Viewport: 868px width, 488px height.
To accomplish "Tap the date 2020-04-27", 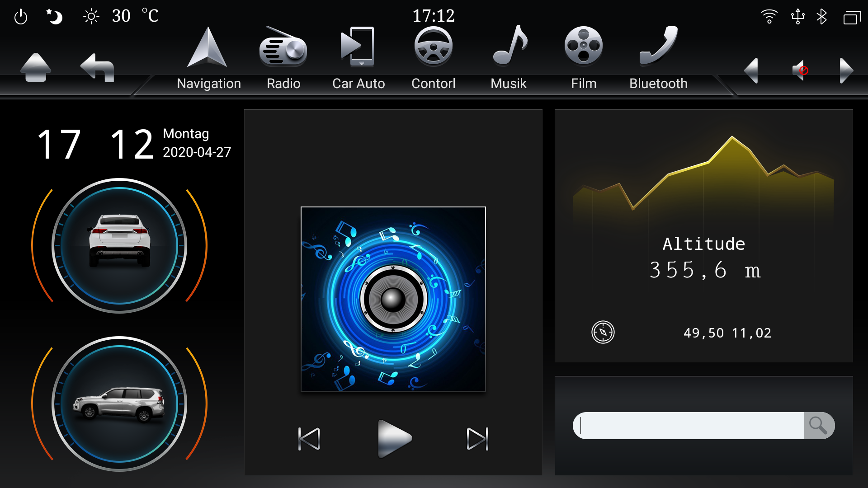I will [x=197, y=152].
